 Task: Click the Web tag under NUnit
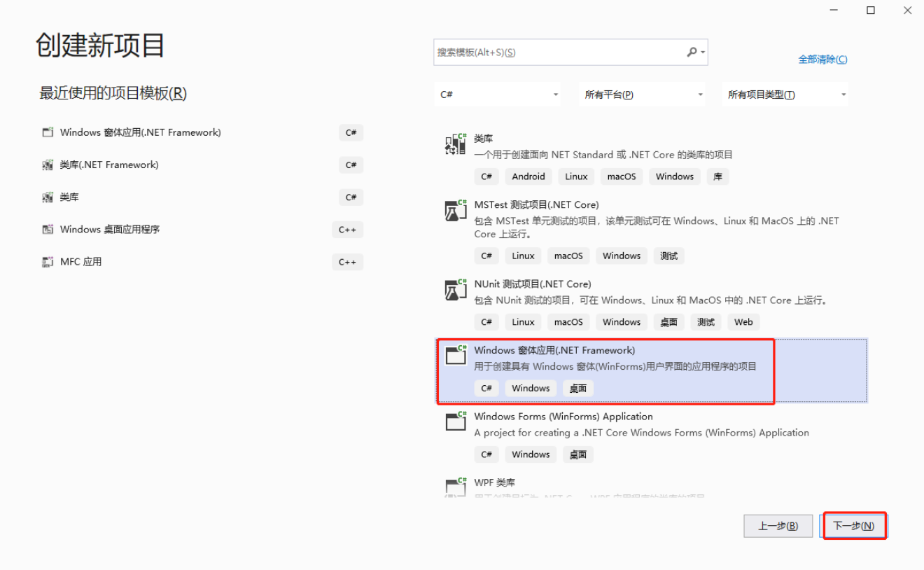tap(743, 322)
